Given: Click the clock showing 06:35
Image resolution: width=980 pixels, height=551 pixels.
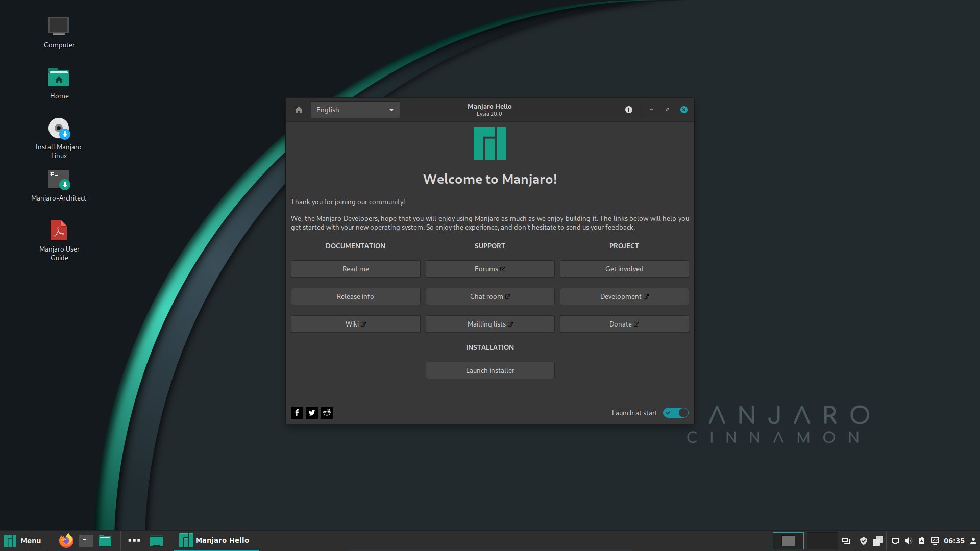Looking at the screenshot, I should click(x=953, y=541).
